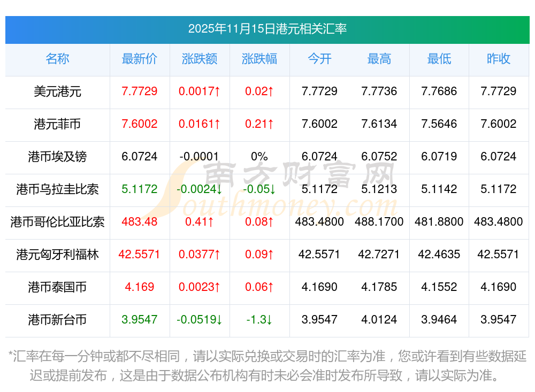
Task: Click red latest price 4.169
Action: [x=140, y=287]
